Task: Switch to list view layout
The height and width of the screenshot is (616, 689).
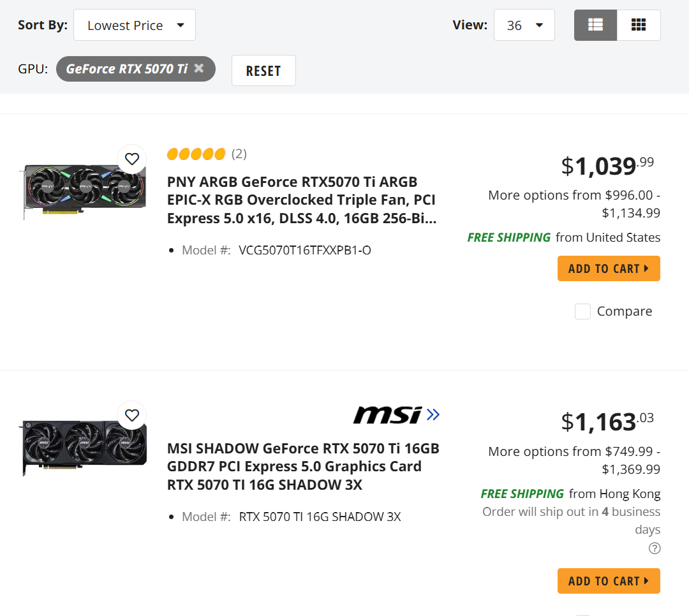Action: (x=595, y=25)
